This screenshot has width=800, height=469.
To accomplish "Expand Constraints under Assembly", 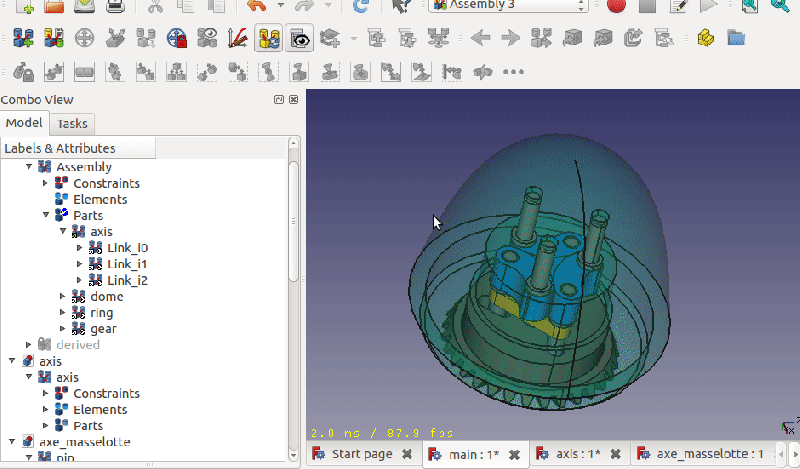I will click(45, 183).
